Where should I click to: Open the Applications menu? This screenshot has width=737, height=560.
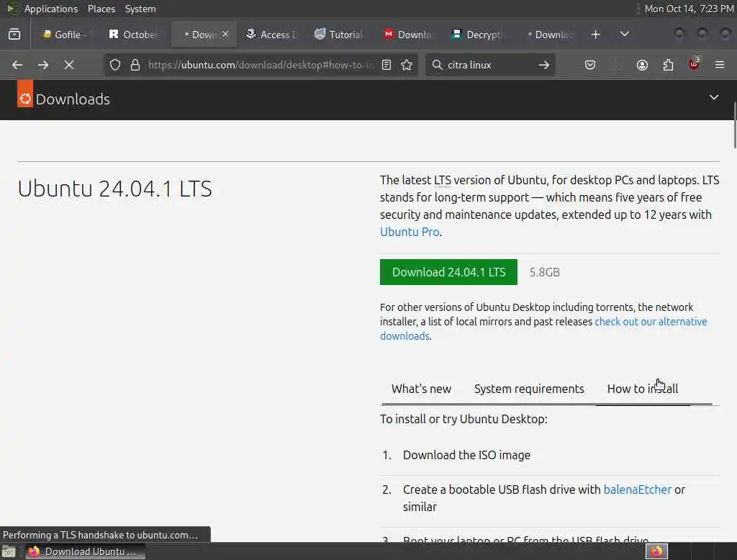(x=51, y=9)
